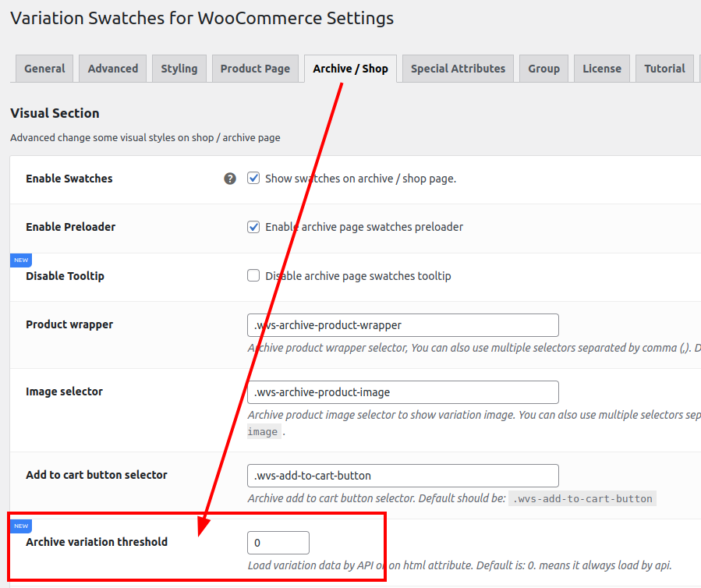Click the NEW badge above Disable Tooltip
The width and height of the screenshot is (701, 588).
click(x=21, y=260)
